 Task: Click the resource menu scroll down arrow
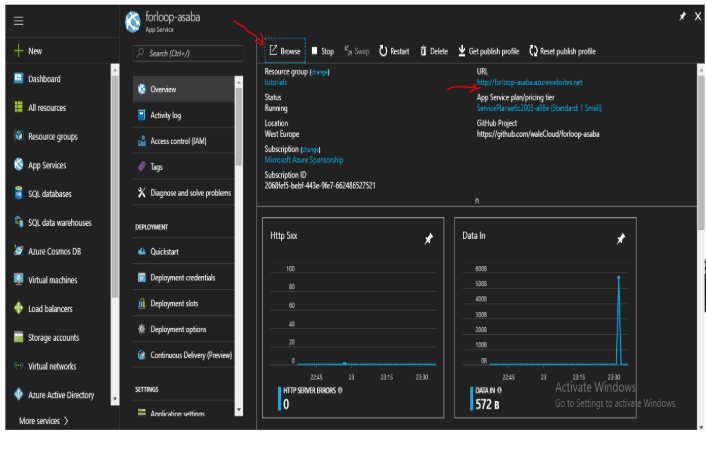[239, 410]
